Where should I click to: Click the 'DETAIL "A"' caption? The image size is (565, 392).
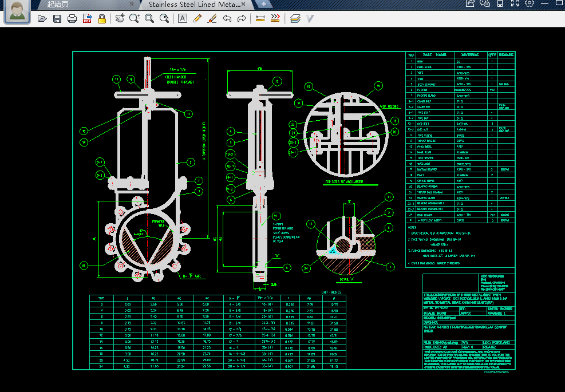click(347, 279)
